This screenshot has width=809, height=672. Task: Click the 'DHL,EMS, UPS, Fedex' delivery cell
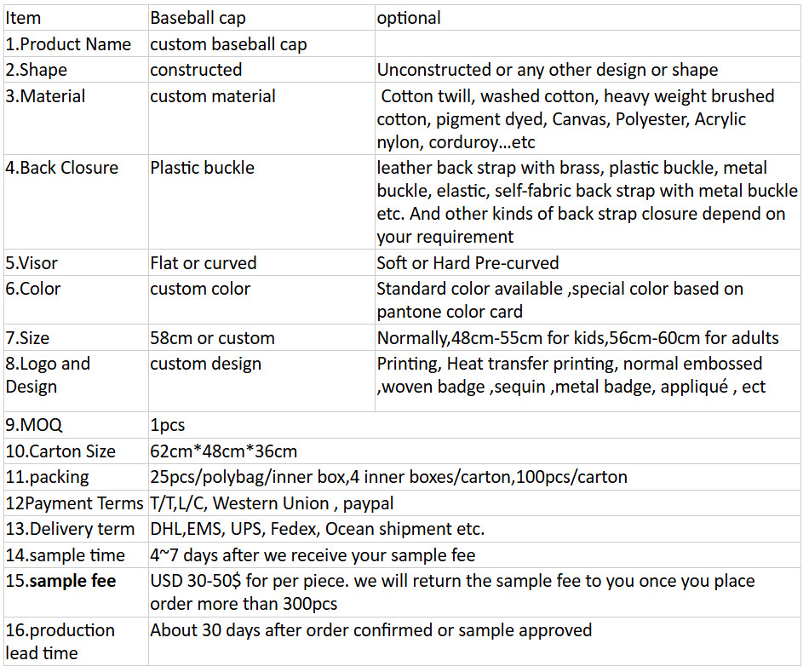click(317, 529)
